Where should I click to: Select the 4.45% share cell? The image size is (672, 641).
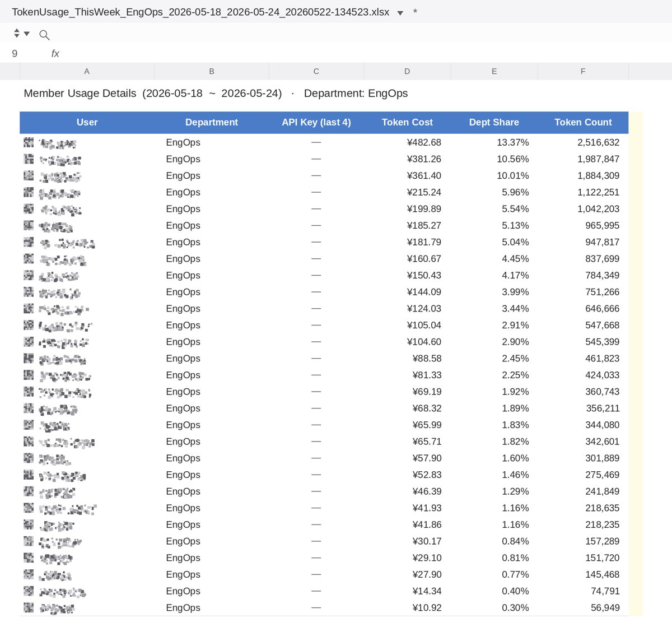(x=494, y=259)
